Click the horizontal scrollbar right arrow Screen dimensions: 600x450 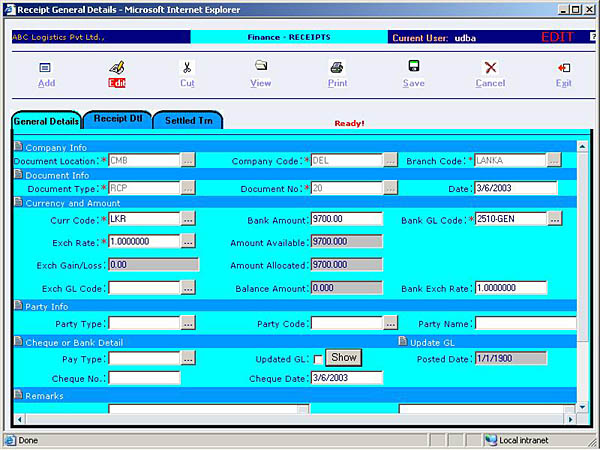pos(571,419)
